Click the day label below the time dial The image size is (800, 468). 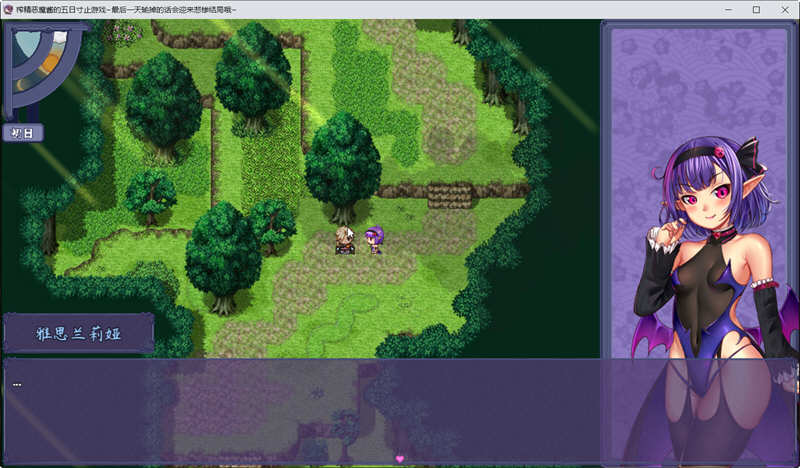pos(22,132)
